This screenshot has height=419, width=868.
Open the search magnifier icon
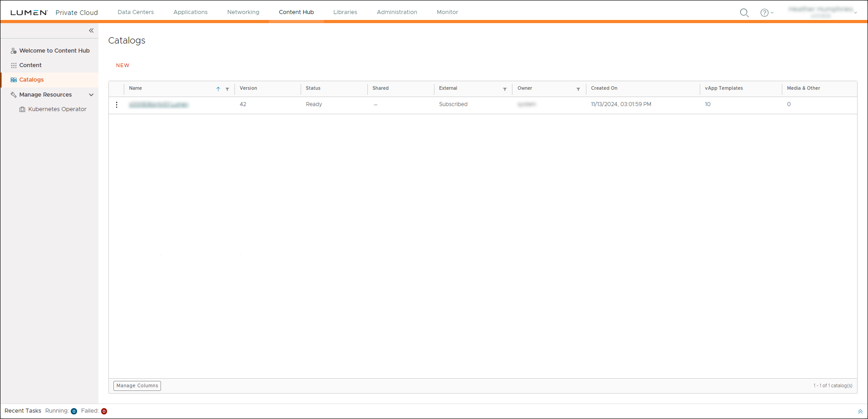coord(744,13)
